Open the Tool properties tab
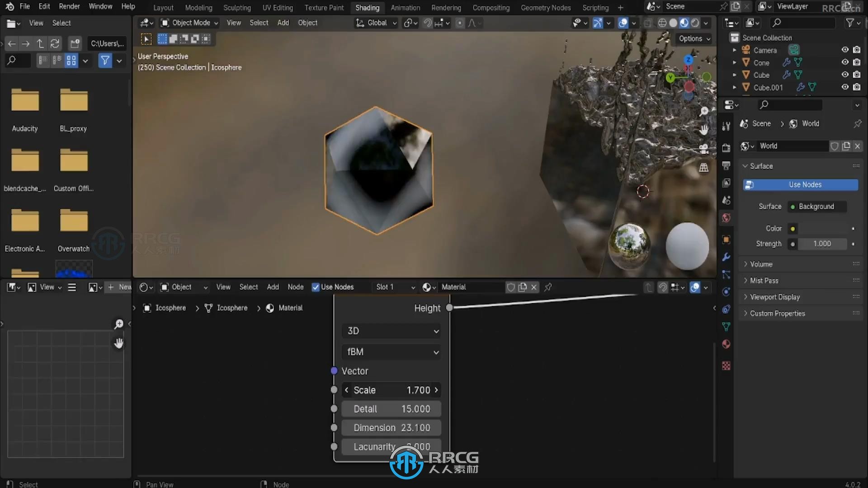The image size is (868, 488). [726, 127]
